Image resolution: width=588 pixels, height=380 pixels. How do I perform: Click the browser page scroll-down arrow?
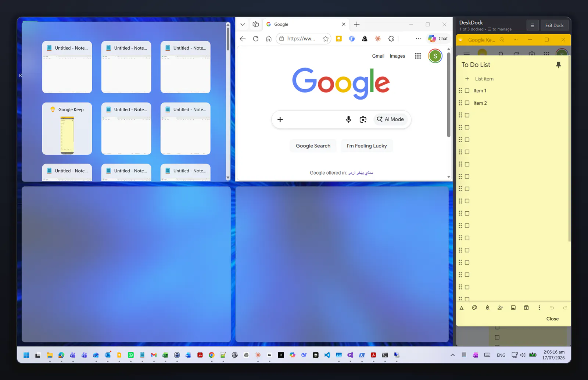click(x=448, y=177)
